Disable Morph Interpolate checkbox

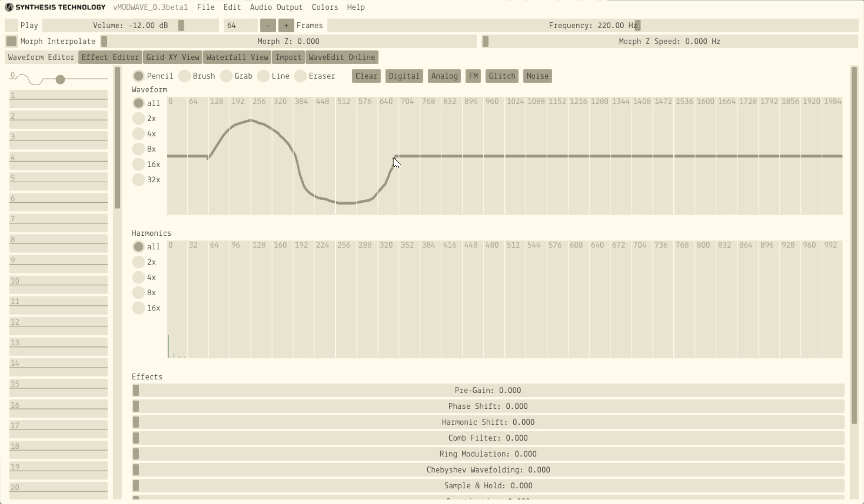pyautogui.click(x=11, y=41)
